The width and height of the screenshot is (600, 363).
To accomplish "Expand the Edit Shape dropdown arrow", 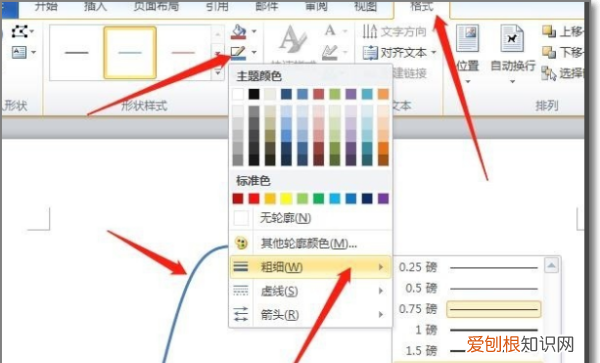I will click(32, 31).
